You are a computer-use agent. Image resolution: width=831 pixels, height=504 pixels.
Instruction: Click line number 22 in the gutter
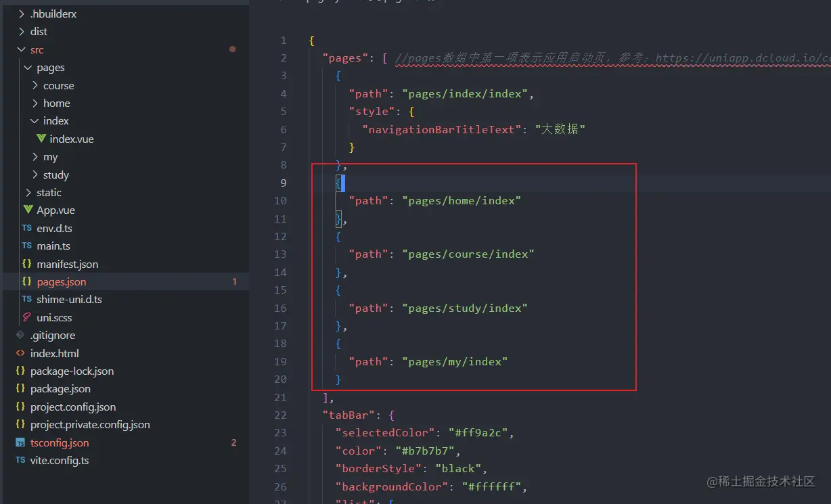tap(280, 415)
